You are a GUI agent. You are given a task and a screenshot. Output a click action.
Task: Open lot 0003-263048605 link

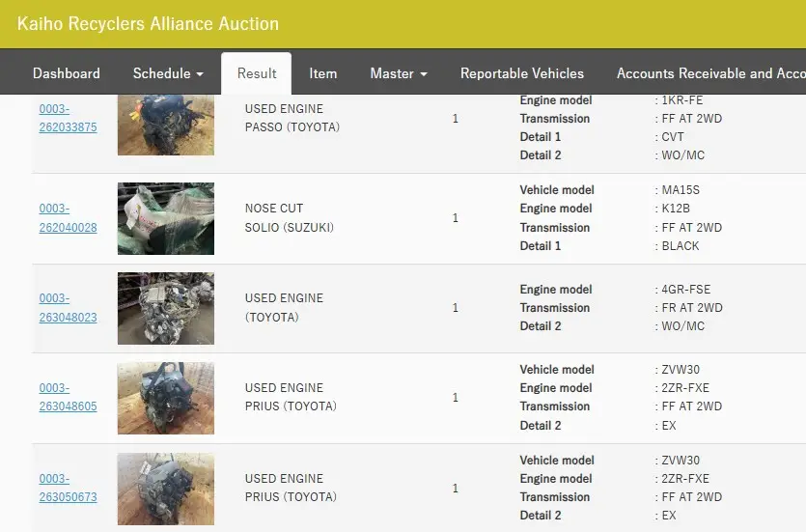68,398
